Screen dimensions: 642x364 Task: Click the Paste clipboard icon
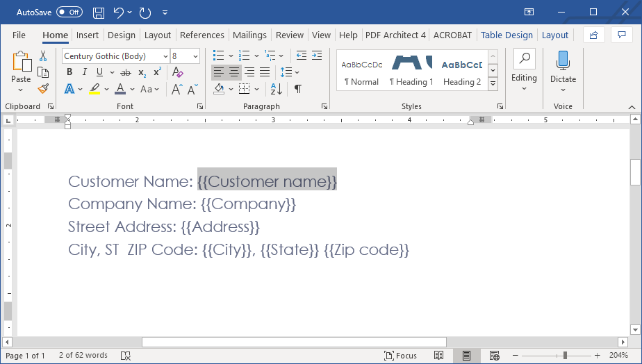click(22, 62)
